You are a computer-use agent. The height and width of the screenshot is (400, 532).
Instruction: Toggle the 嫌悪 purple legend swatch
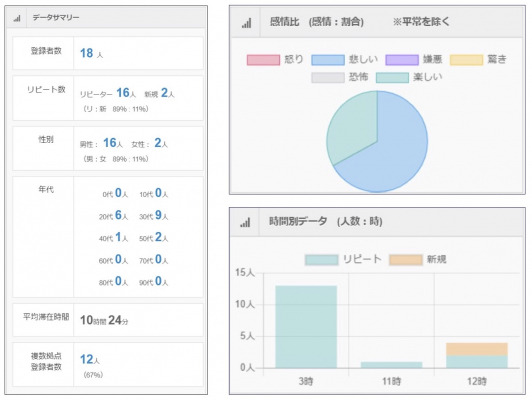point(402,60)
